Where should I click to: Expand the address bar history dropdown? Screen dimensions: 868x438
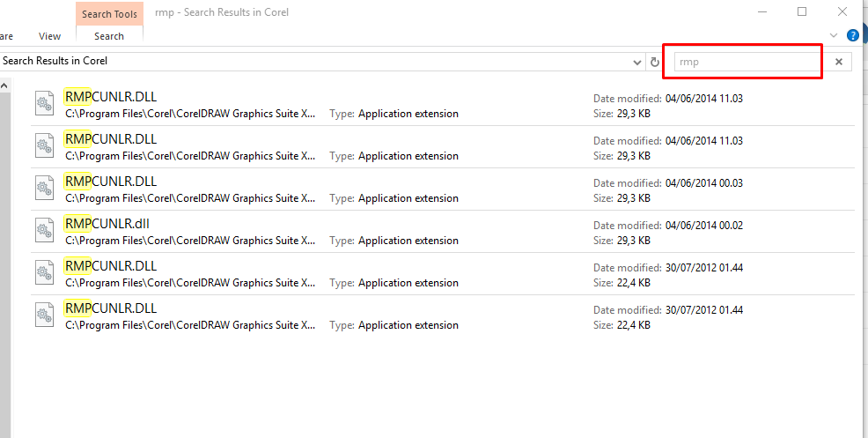(x=637, y=62)
